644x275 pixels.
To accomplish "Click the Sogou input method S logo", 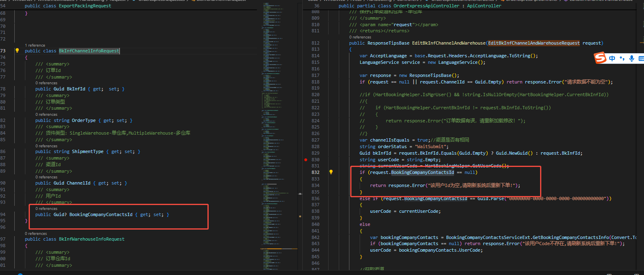I will (x=600, y=58).
